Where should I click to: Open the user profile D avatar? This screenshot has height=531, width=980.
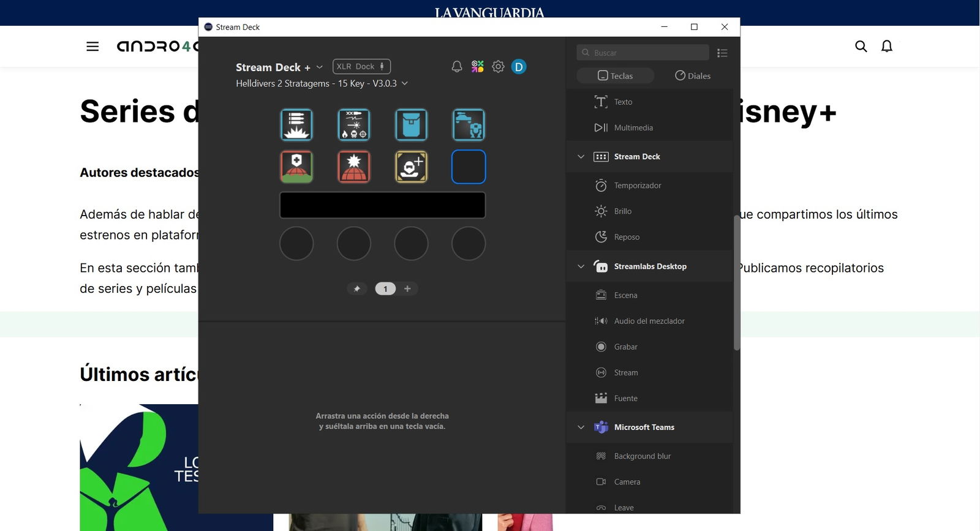[519, 67]
